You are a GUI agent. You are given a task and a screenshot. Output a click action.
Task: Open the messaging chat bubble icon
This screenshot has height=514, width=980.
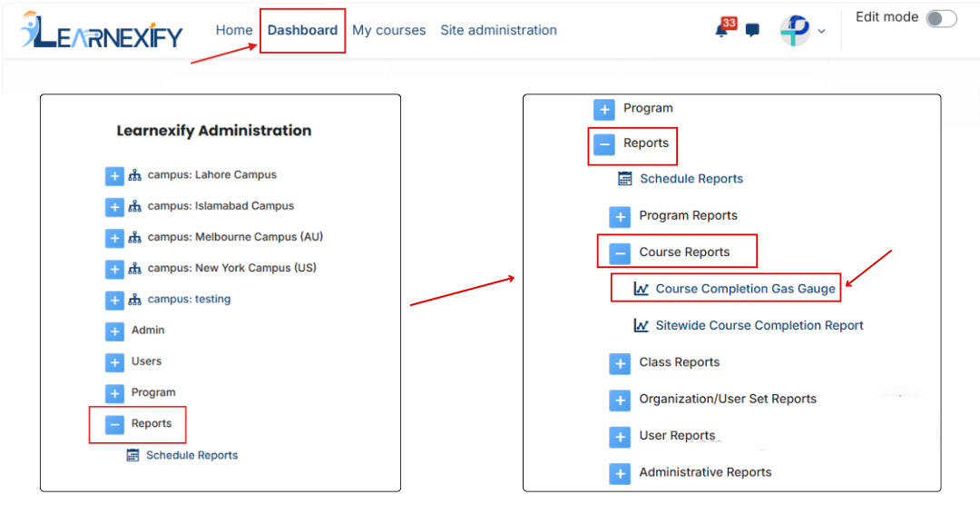pos(752,30)
